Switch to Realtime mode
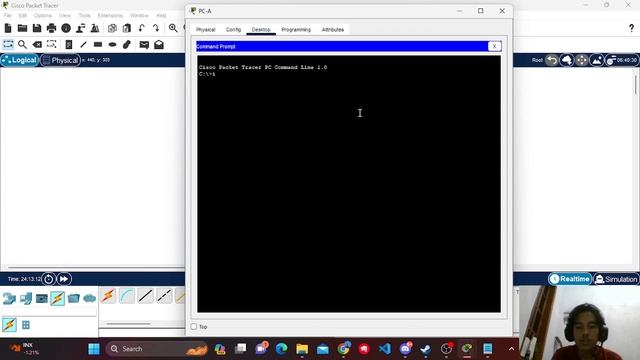 point(570,279)
